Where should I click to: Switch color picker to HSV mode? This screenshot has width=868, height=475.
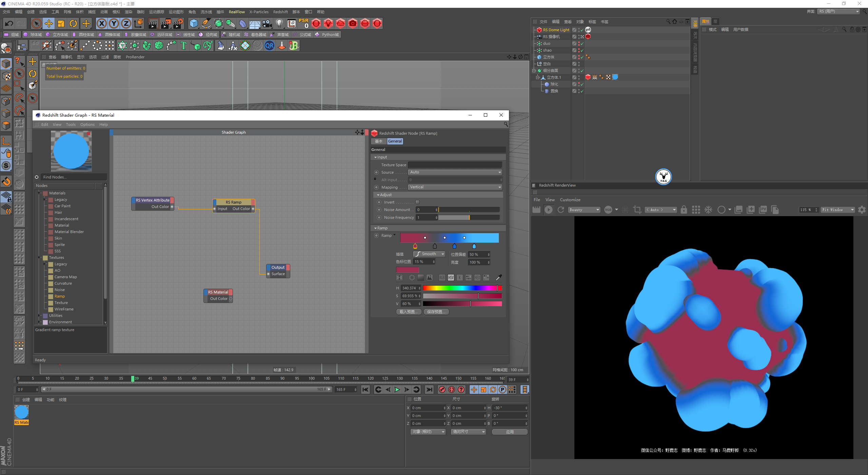(451, 278)
